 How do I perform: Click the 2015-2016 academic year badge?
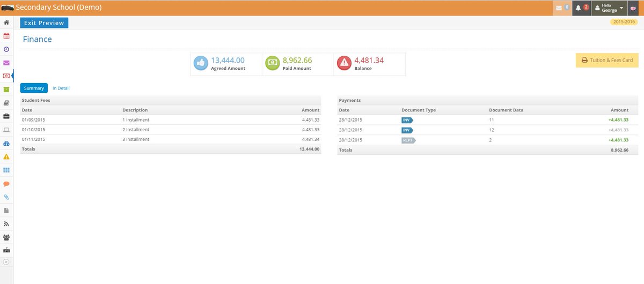623,21
